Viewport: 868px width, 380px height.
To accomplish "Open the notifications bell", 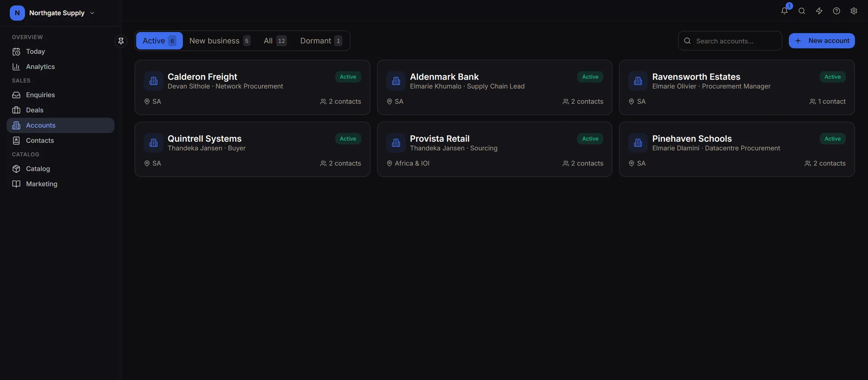I will click(784, 11).
